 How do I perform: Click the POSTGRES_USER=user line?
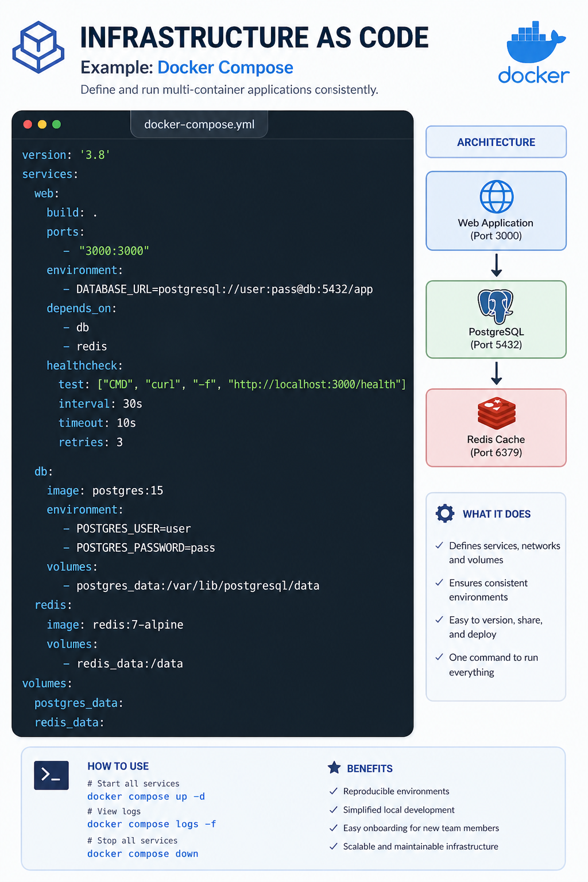tap(127, 528)
